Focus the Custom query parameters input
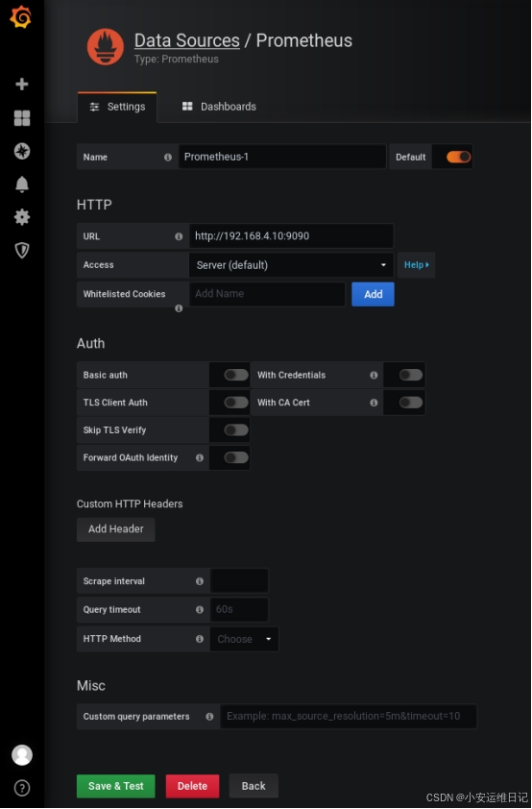Viewport: 532px width, 809px height. [x=349, y=717]
